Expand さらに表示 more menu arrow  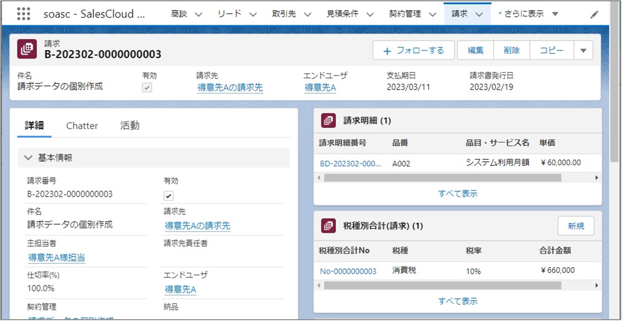(555, 14)
